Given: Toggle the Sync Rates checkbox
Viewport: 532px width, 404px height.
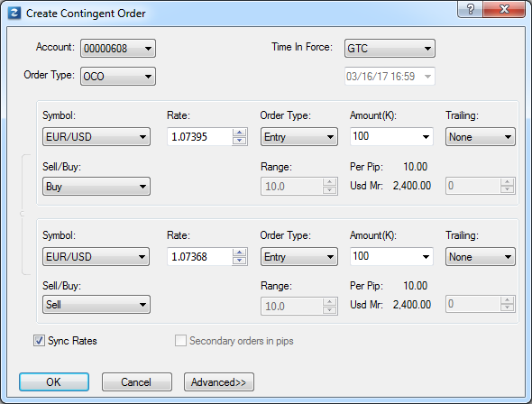Looking at the screenshot, I should (x=39, y=341).
